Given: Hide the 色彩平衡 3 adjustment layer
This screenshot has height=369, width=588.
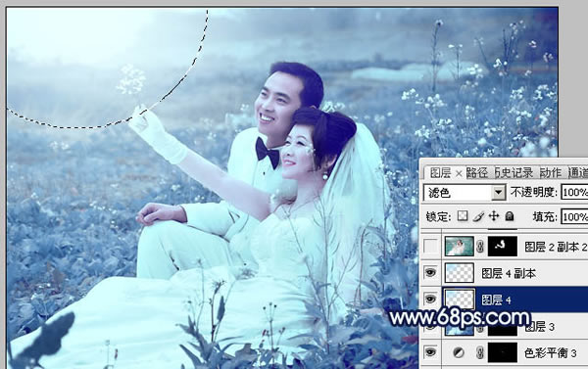Looking at the screenshot, I should [x=430, y=352].
